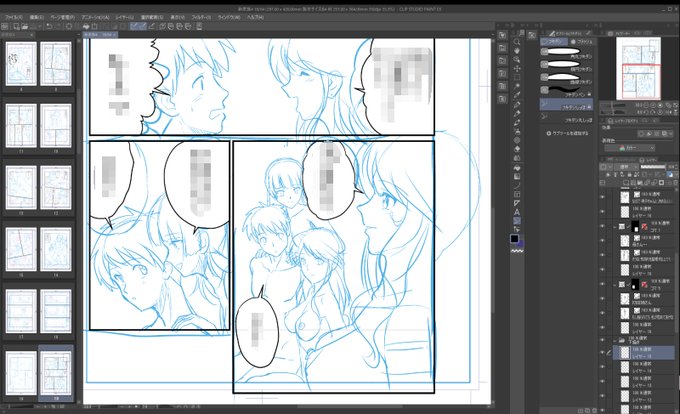Screen dimensions: 680x414
Task: Select the Eraser tool
Action: [517, 149]
